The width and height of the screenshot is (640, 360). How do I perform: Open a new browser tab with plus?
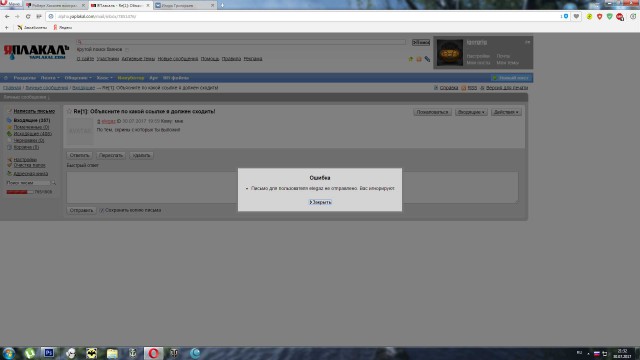[222, 5]
